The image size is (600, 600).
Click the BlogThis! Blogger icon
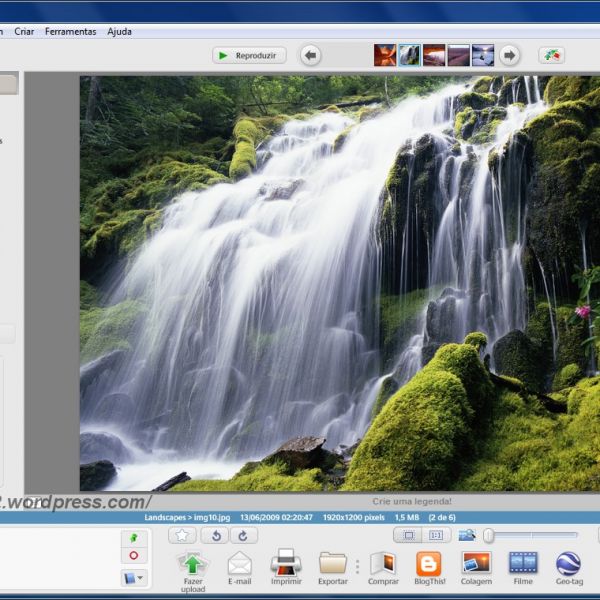coord(428,564)
